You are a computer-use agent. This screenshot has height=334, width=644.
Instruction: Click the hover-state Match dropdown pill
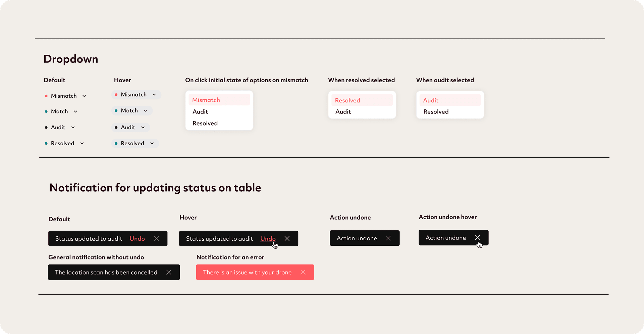coord(132,111)
